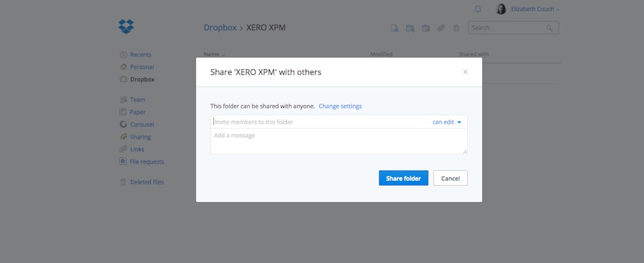Viewport: 644px width, 263px height.
Task: Click the Change settings link
Action: click(340, 106)
